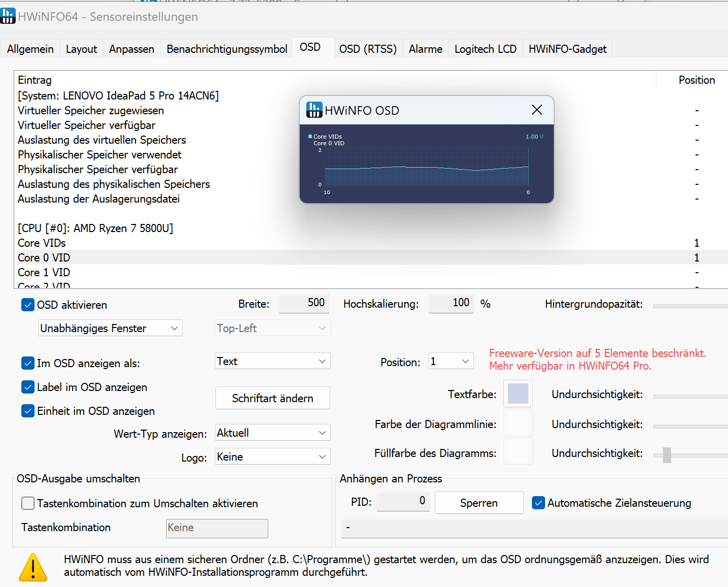The image size is (728, 587).
Task: Click the Textfarbe color swatch
Action: (x=518, y=394)
